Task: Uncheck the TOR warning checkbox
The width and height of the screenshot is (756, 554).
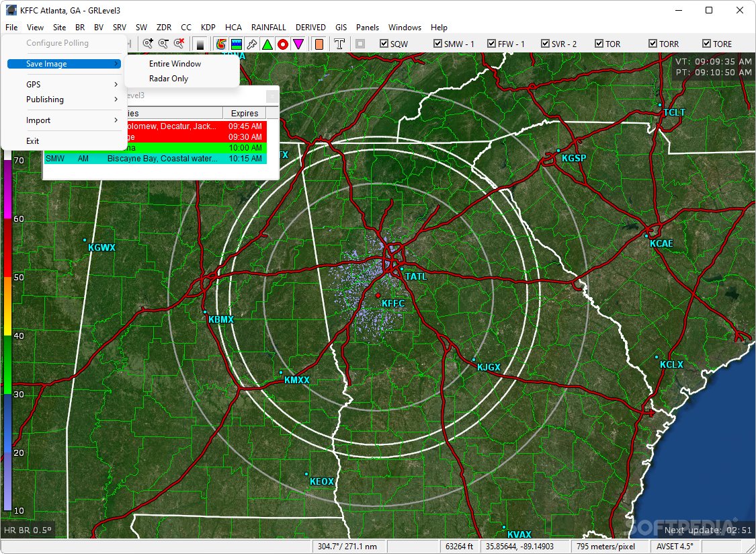Action: tap(599, 44)
